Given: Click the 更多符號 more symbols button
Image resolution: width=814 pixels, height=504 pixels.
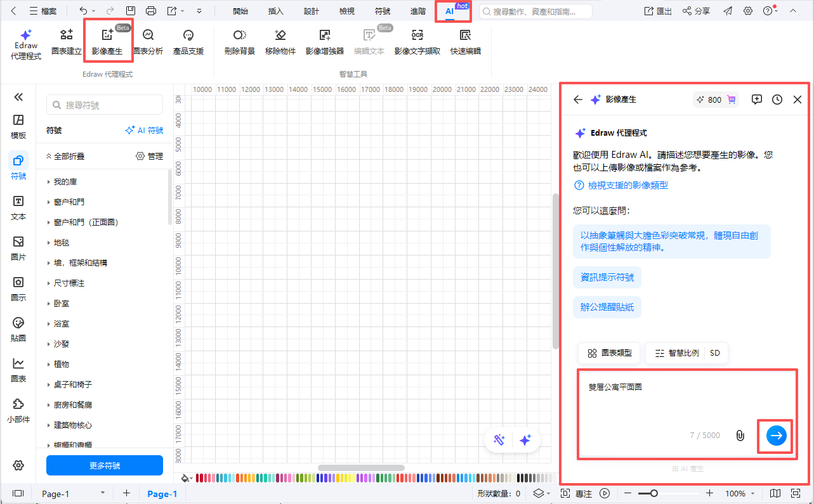Looking at the screenshot, I should [x=104, y=465].
